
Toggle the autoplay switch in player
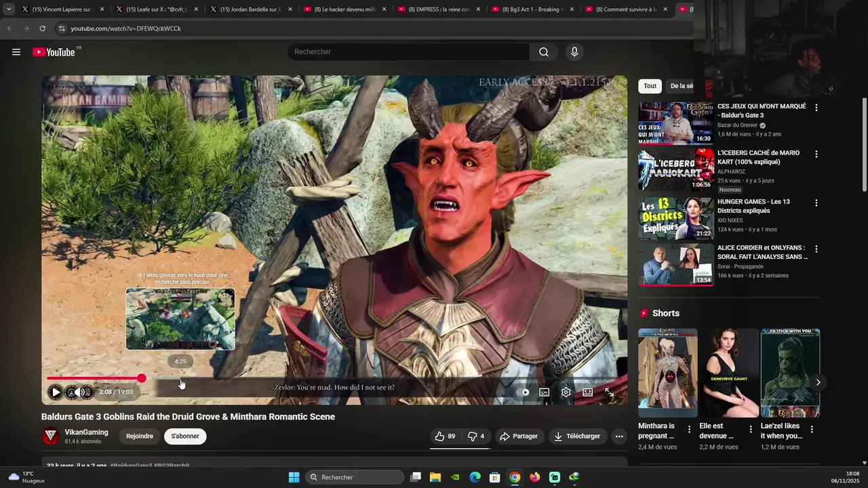(523, 392)
